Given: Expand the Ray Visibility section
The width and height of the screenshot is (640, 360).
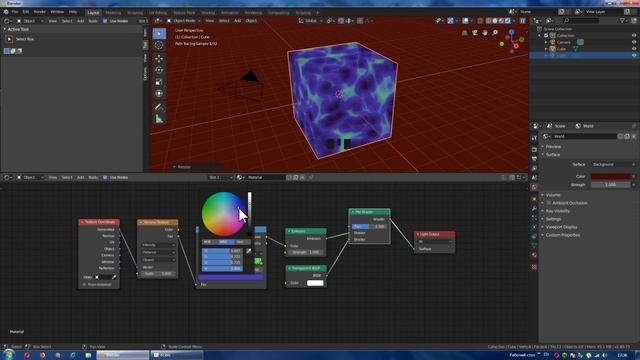Looking at the screenshot, I should [558, 211].
